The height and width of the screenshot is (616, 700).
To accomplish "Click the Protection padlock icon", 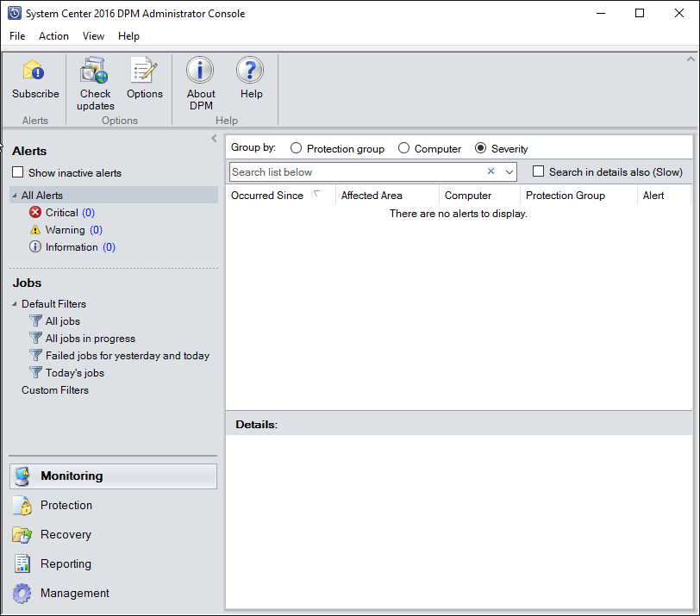I will 22,506.
